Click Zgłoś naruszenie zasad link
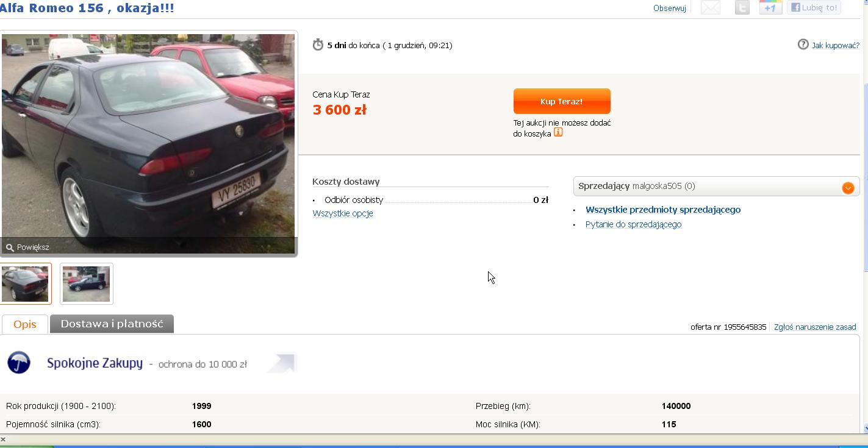Image resolution: width=868 pixels, height=448 pixels. coord(815,327)
